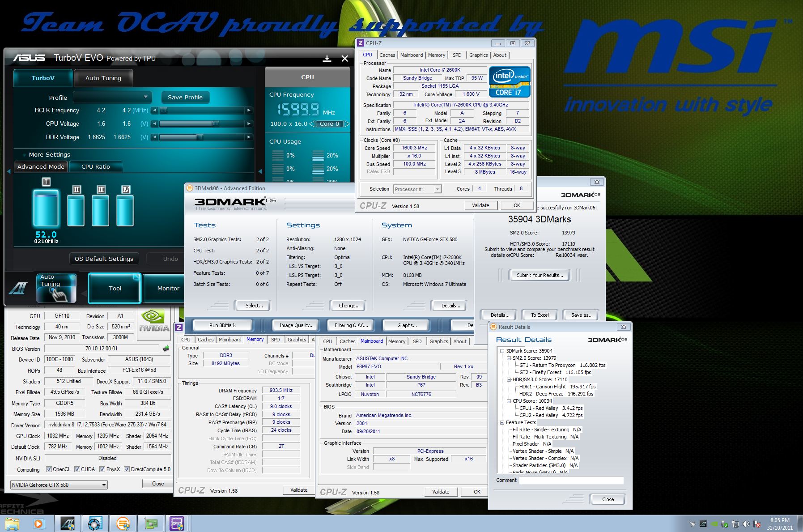
Task: Click BCLK Frequency decrease arrow
Action: [x=155, y=111]
